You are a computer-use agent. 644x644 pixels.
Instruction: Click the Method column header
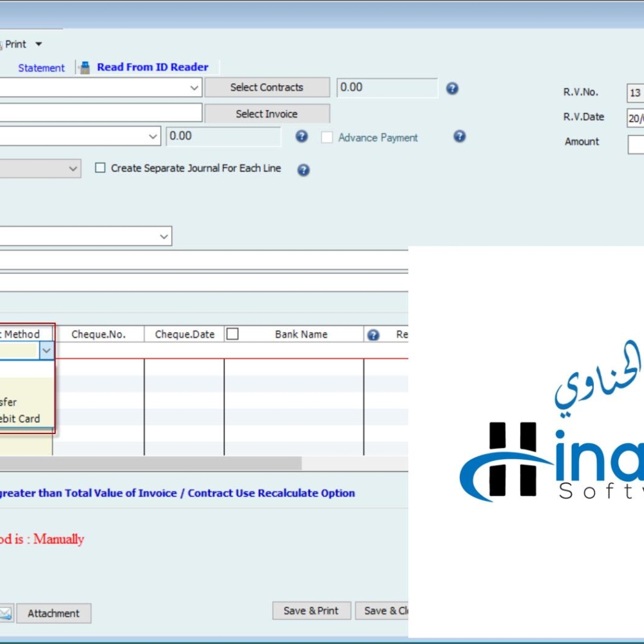point(26,334)
